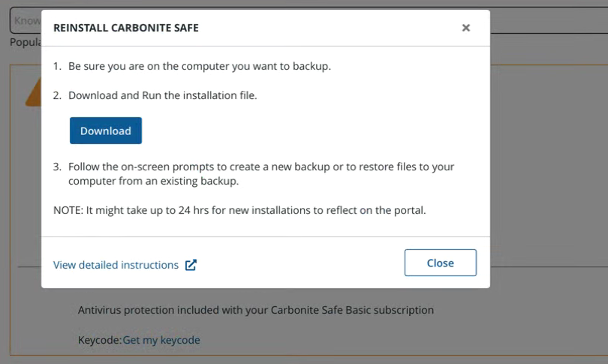Screen dimensions: 608x364
Task: Select the step 1 computer backup instruction
Action: tap(199, 66)
